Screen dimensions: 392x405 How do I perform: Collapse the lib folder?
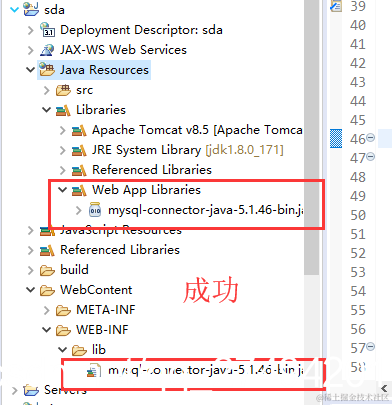tap(62, 350)
